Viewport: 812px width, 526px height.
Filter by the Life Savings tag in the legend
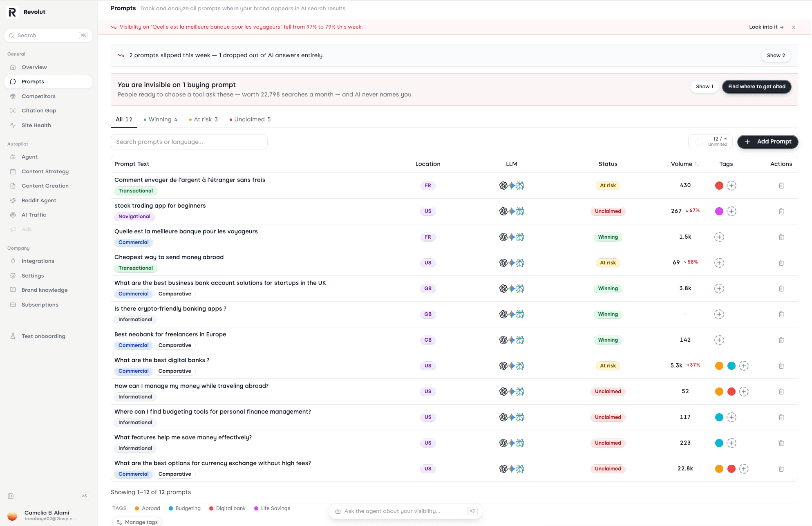(272, 509)
